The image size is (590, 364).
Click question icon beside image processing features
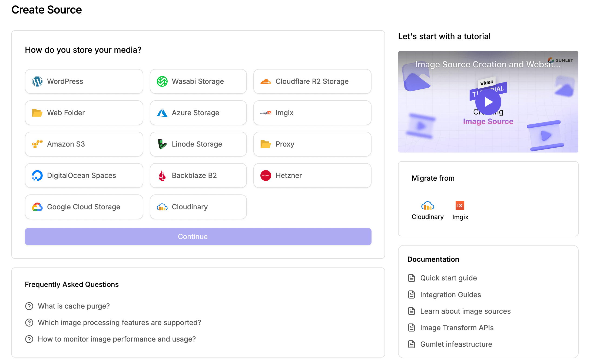pyautogui.click(x=29, y=323)
